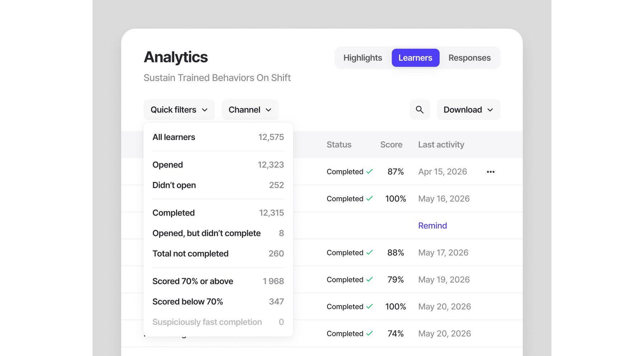The width and height of the screenshot is (644, 356).
Task: Switch to the Highlights tab
Action: coord(363,58)
